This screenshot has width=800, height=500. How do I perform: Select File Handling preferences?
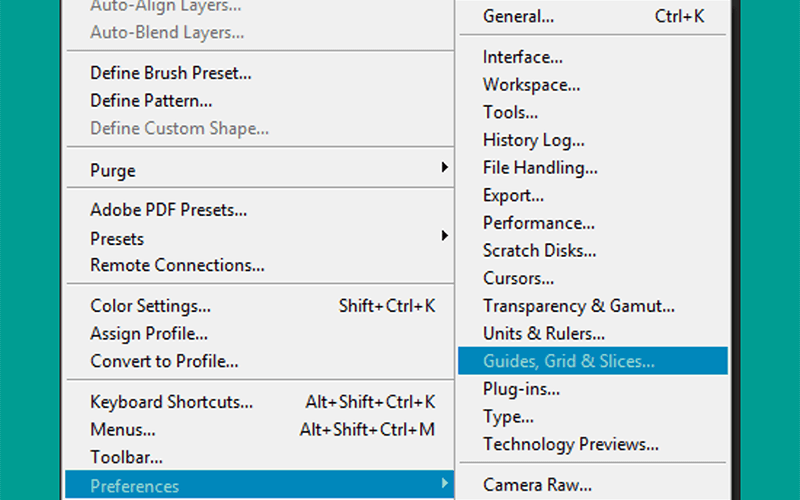pyautogui.click(x=593, y=167)
